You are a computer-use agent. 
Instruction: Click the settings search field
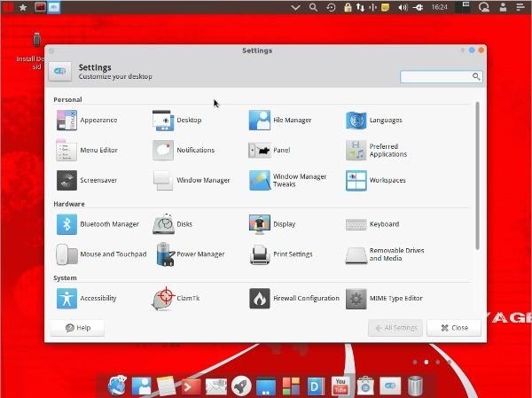pos(436,77)
